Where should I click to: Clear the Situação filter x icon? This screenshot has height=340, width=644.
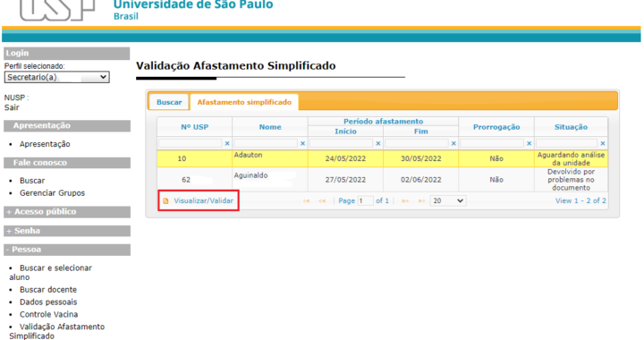(x=603, y=143)
